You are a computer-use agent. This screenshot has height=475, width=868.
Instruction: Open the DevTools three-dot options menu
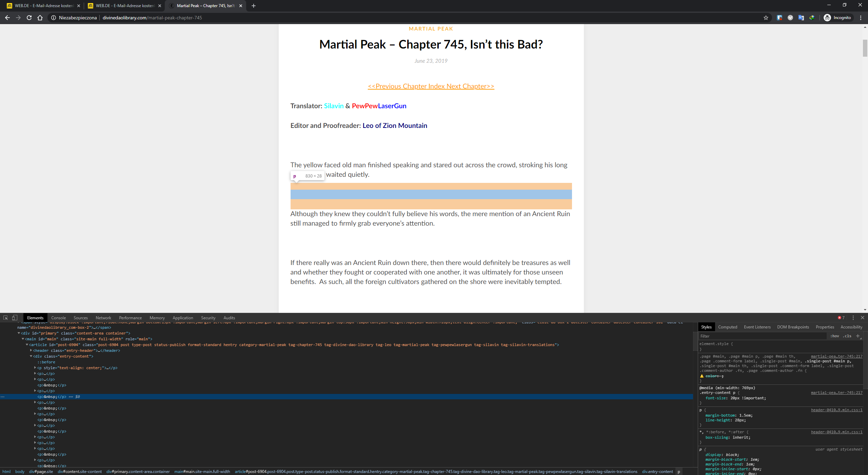point(853,318)
